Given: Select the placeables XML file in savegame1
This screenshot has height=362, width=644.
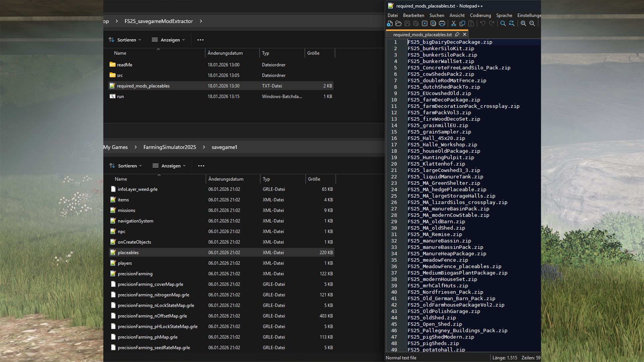Looking at the screenshot, I should click(129, 252).
